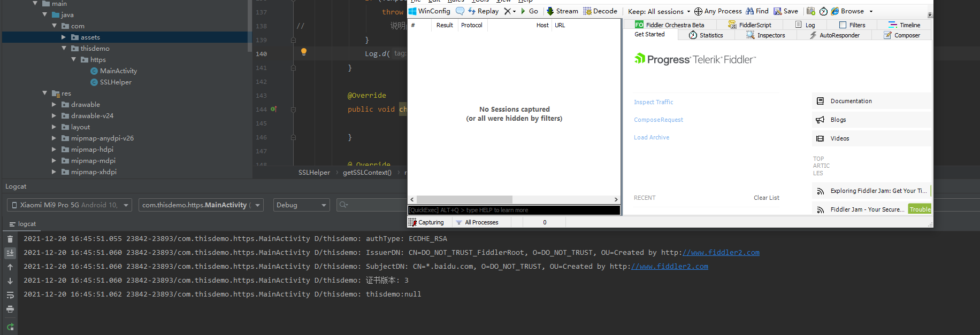The height and width of the screenshot is (335, 980).
Task: Click the Load Archive link
Action: point(652,137)
